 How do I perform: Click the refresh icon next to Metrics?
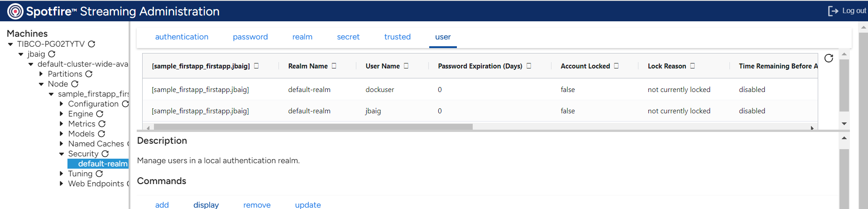[102, 124]
